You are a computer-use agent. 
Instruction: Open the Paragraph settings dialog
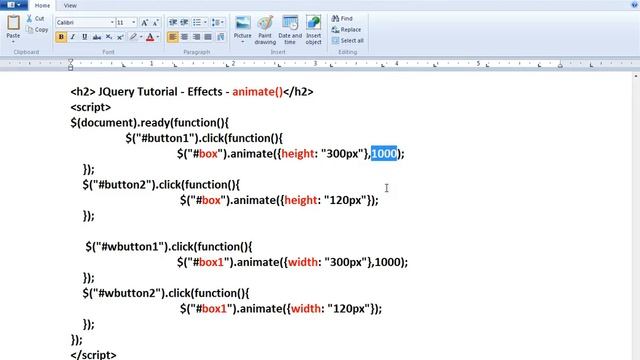221,37
